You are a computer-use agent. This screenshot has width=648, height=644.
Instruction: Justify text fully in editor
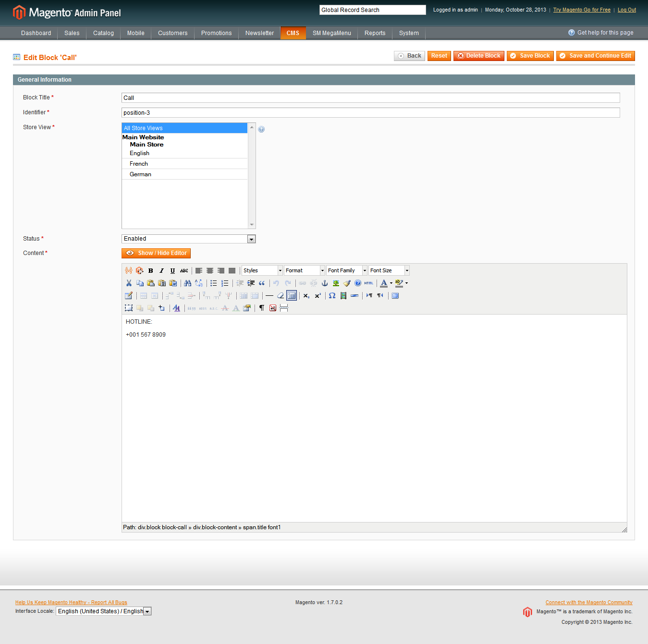coord(232,270)
